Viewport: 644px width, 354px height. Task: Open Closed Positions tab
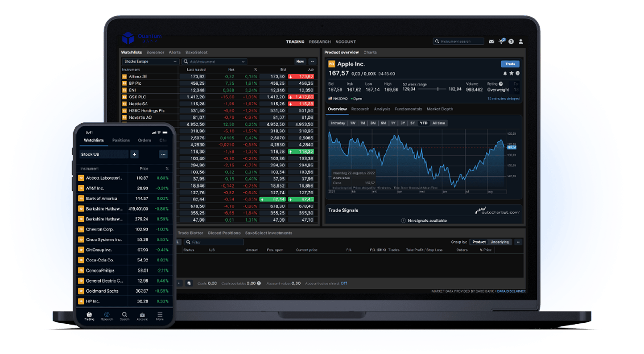click(x=224, y=233)
